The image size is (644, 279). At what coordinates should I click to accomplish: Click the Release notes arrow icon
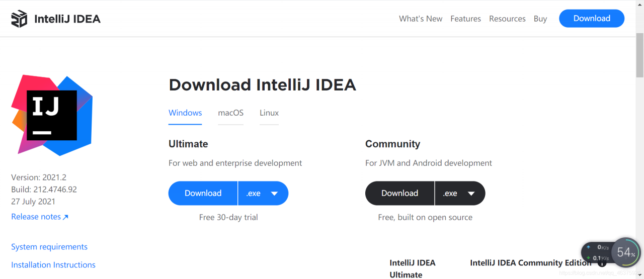[x=65, y=217]
